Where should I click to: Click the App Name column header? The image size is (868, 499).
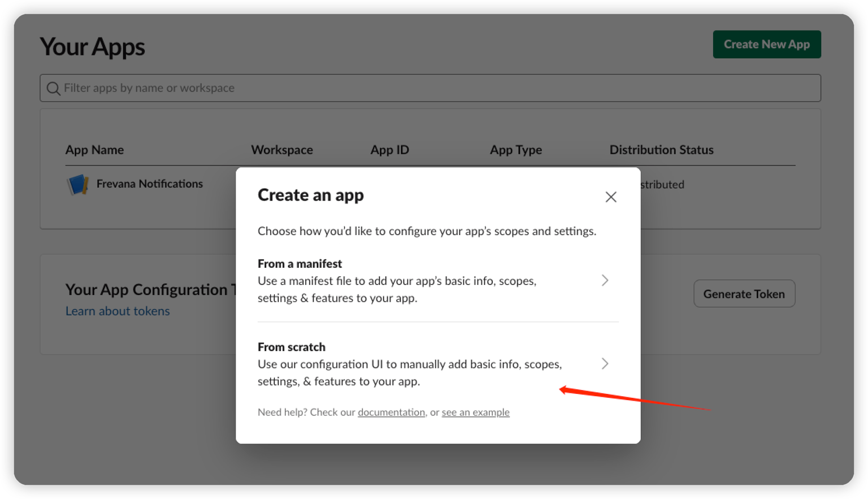[94, 150]
